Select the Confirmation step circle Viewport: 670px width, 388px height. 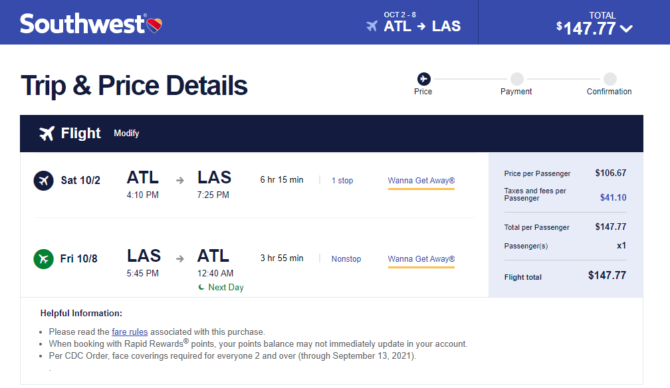click(x=610, y=79)
